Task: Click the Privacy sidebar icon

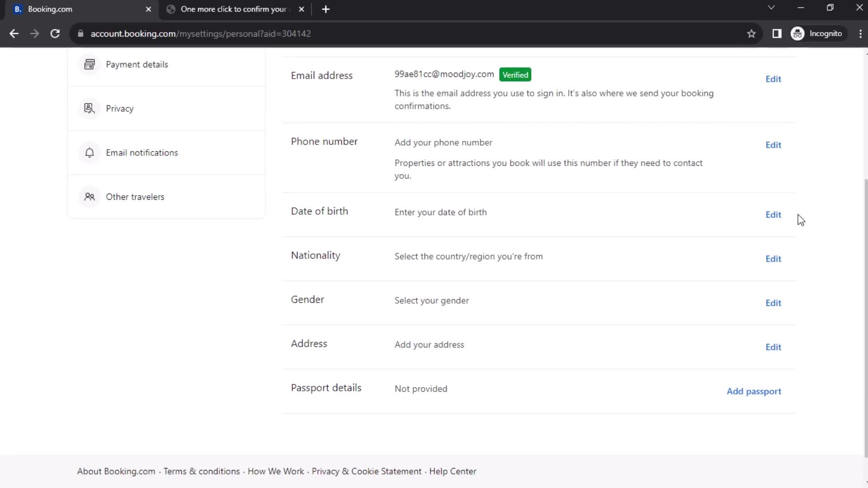Action: click(x=89, y=108)
